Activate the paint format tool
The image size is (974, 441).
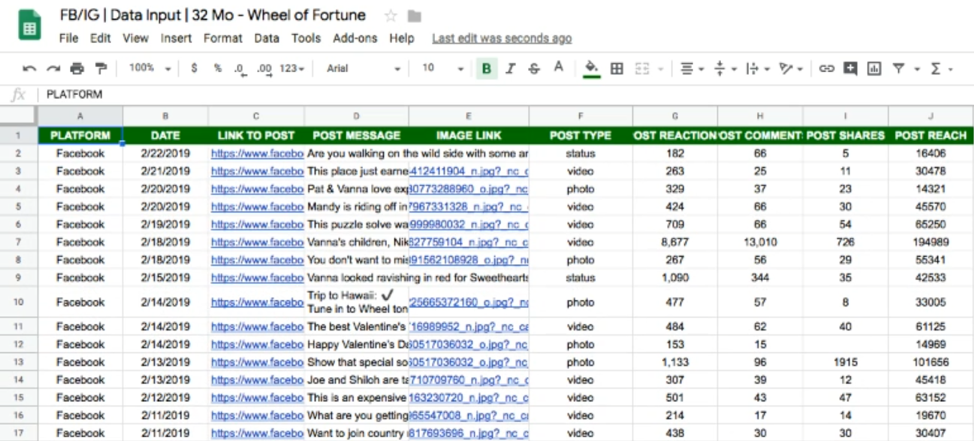click(x=101, y=68)
